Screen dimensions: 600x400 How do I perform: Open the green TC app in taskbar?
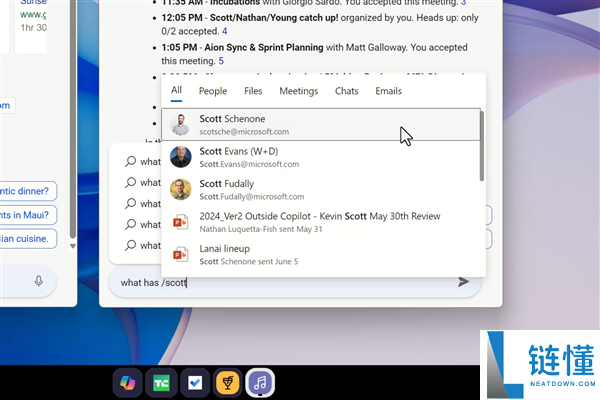(161, 382)
